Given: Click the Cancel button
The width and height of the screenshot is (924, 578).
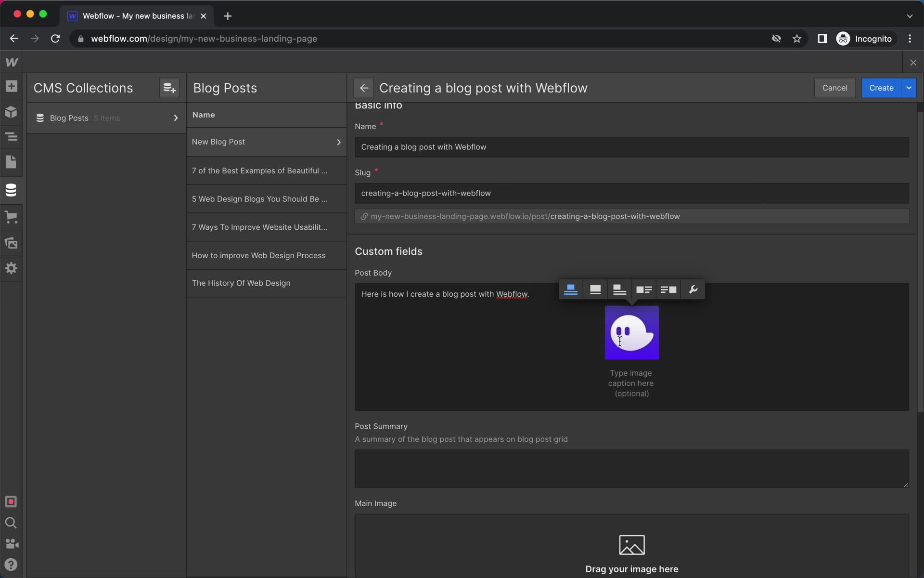Looking at the screenshot, I should [834, 87].
